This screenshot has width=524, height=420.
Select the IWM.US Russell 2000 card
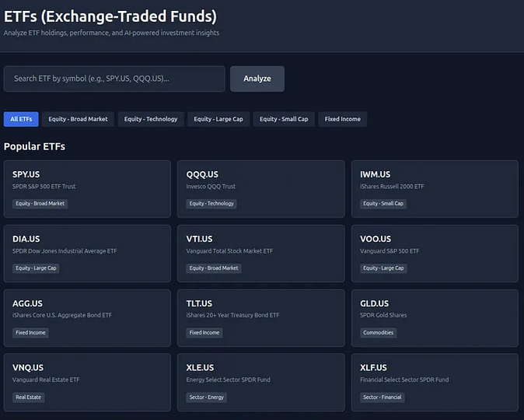pos(435,188)
